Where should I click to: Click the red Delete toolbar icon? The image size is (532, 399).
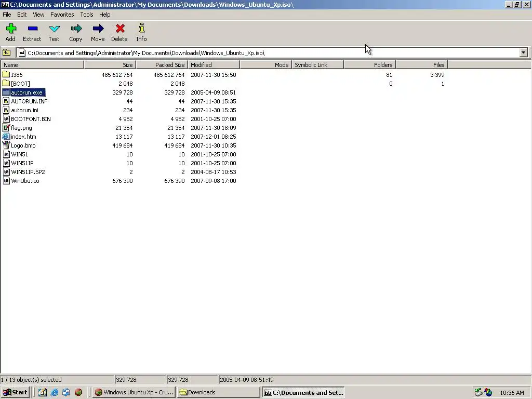120,29
